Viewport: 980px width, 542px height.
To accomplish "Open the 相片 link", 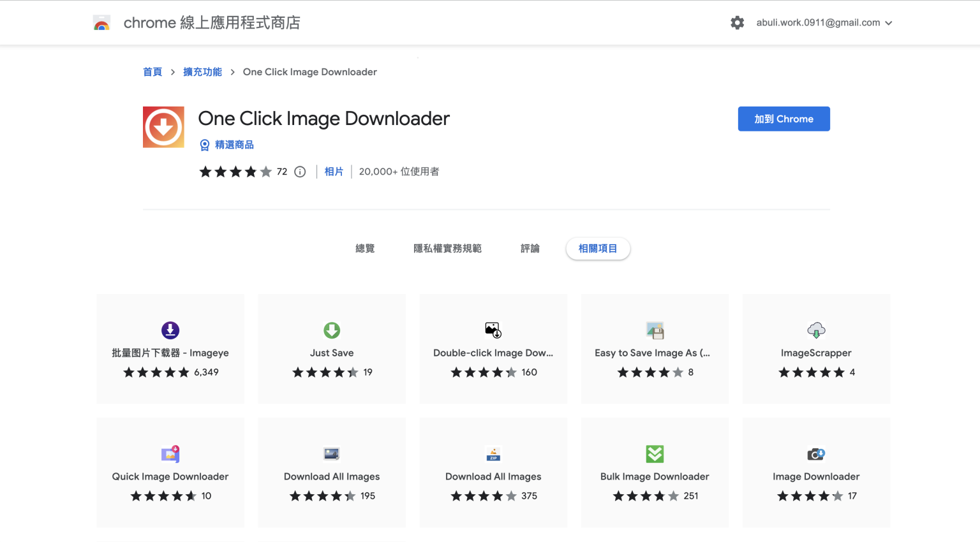I will tap(334, 171).
